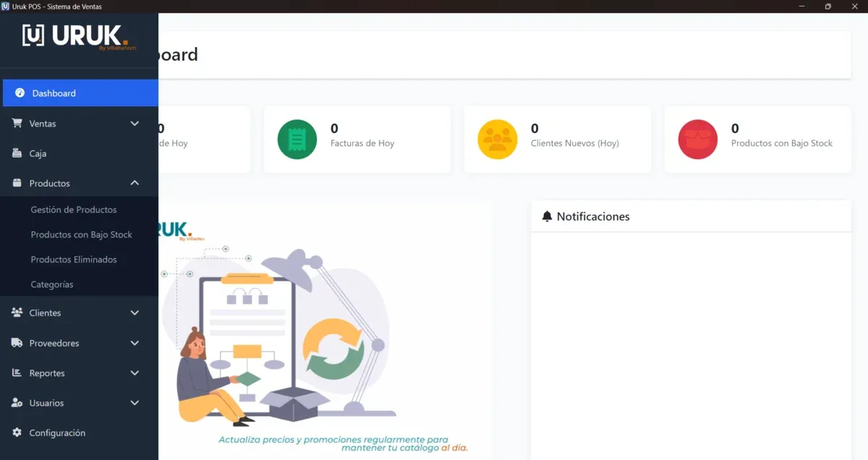Click the Ventas shopping cart icon
868x460 pixels.
click(17, 124)
